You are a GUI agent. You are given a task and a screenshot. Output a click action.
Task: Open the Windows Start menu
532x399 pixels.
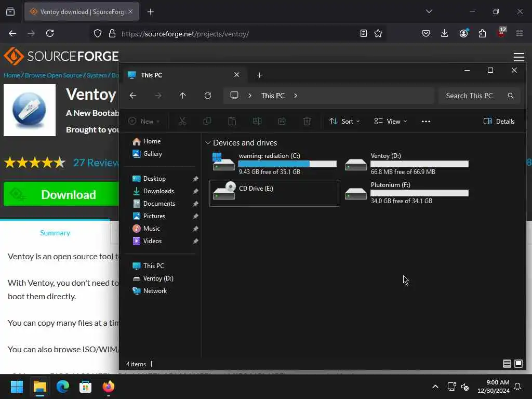coord(17,387)
